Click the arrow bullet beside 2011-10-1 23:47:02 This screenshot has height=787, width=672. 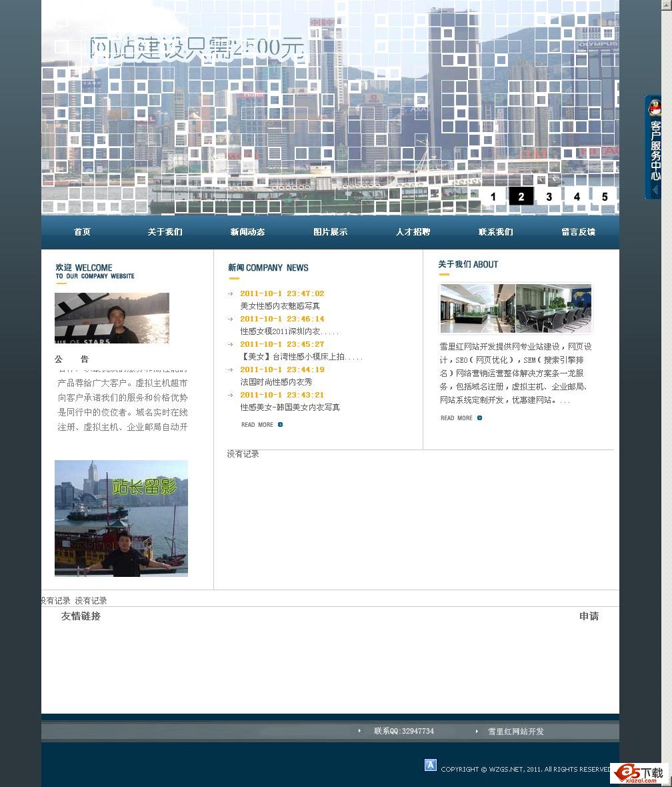coord(231,293)
